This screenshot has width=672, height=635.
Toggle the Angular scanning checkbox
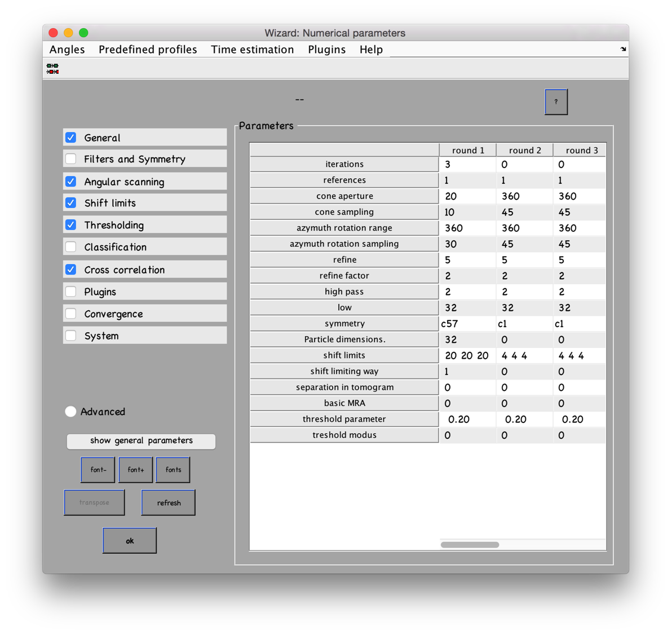pos(71,182)
